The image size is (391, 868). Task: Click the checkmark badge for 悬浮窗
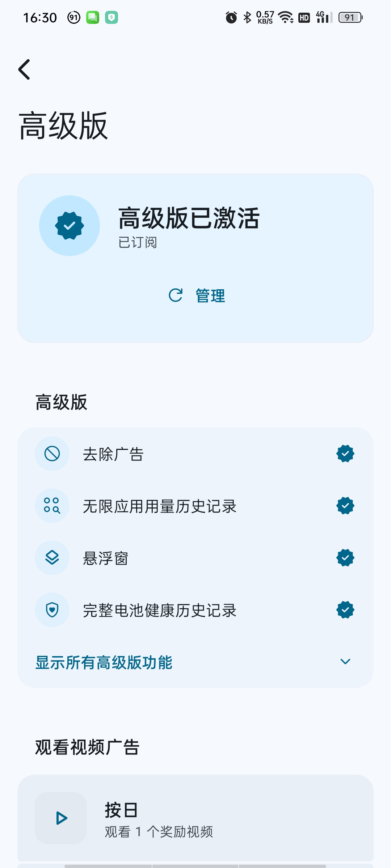click(x=345, y=558)
